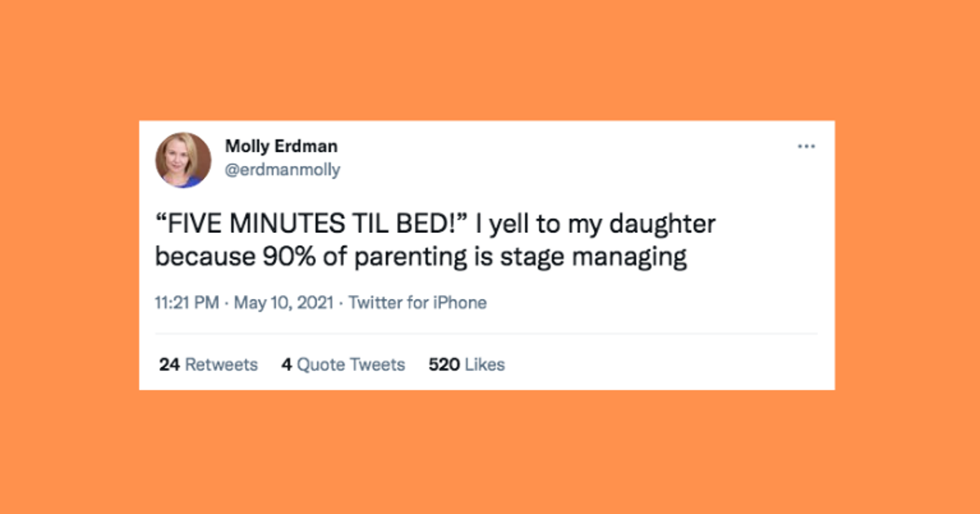This screenshot has height=514, width=980.
Task: View the 520 Likes list
Action: point(466,364)
